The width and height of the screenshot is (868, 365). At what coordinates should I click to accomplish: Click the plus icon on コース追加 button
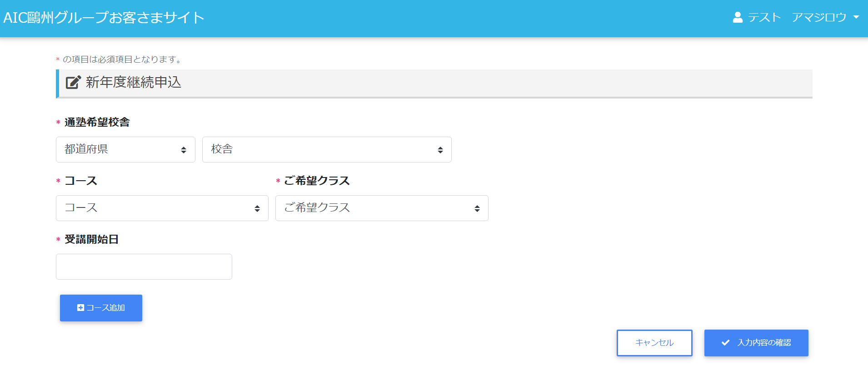tap(80, 308)
